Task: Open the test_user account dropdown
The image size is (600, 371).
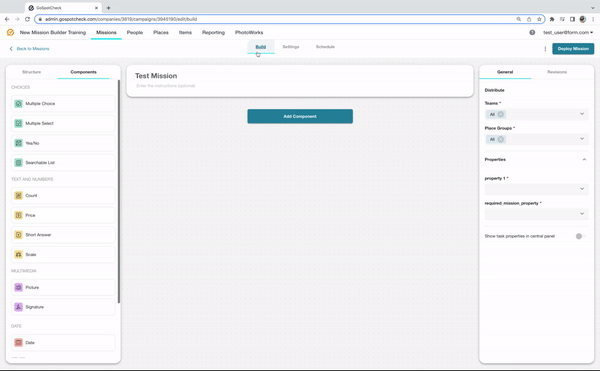Action: coord(568,33)
